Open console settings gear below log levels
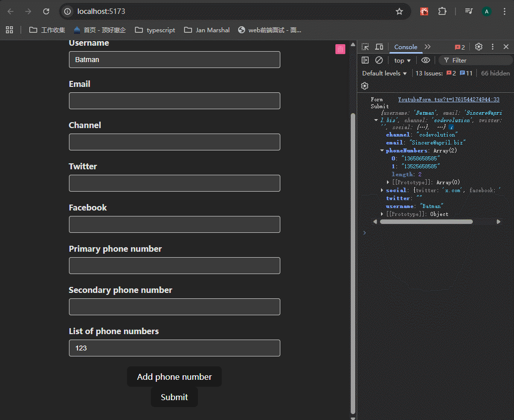This screenshot has height=420, width=514. click(365, 86)
